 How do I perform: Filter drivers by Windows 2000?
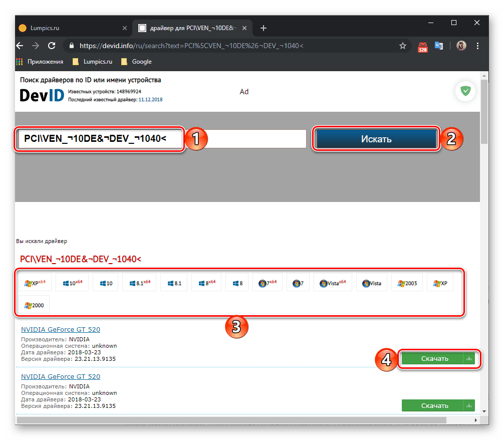[34, 305]
